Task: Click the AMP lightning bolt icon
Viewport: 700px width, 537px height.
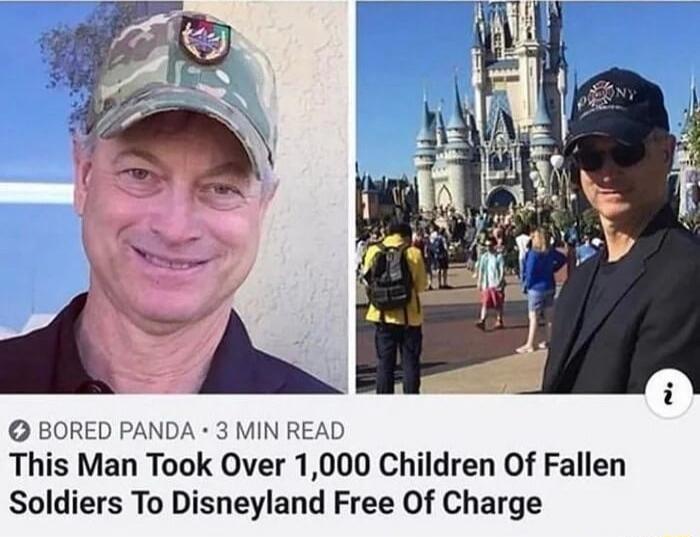Action: (20, 431)
